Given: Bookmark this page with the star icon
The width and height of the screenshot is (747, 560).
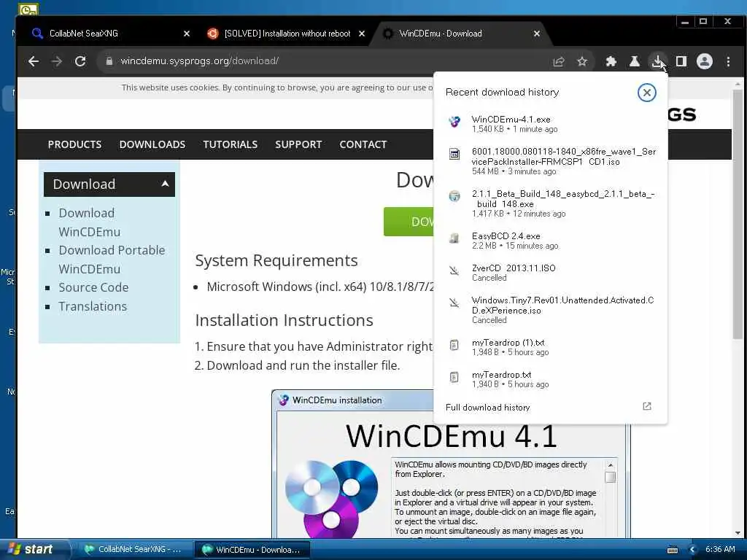Looking at the screenshot, I should click(582, 61).
